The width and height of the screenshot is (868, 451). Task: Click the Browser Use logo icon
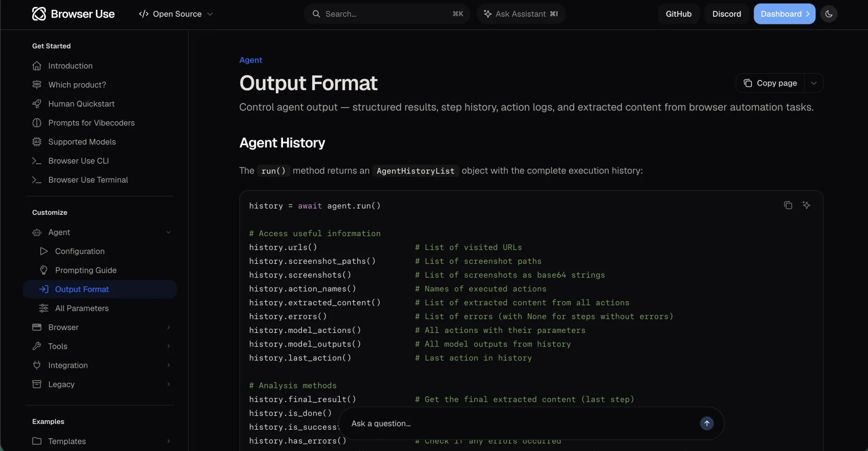pyautogui.click(x=39, y=14)
